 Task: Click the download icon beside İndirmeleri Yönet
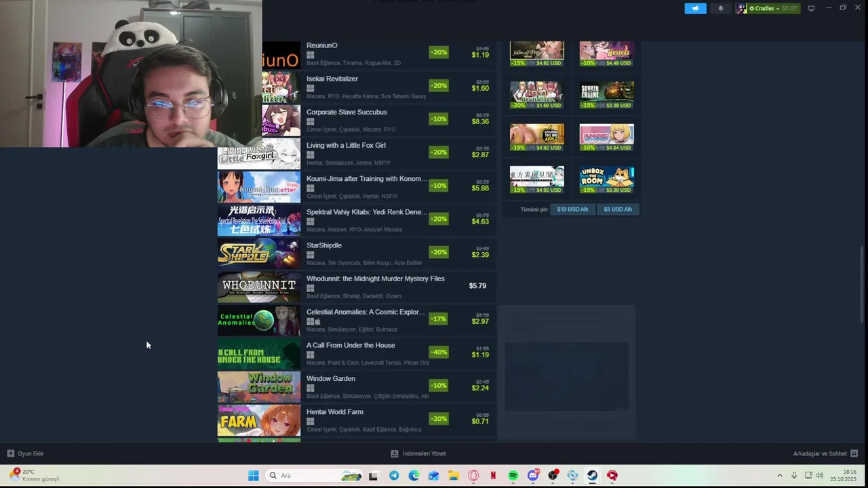click(x=395, y=453)
